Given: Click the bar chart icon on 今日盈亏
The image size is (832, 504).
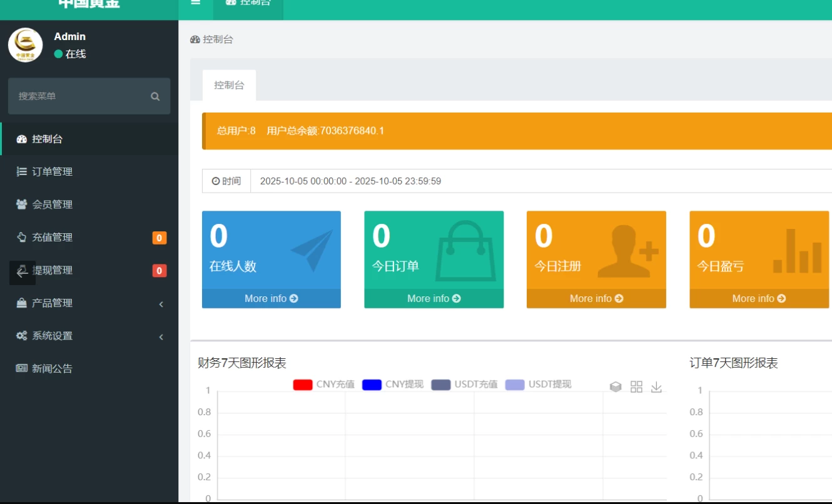Looking at the screenshot, I should tap(797, 251).
